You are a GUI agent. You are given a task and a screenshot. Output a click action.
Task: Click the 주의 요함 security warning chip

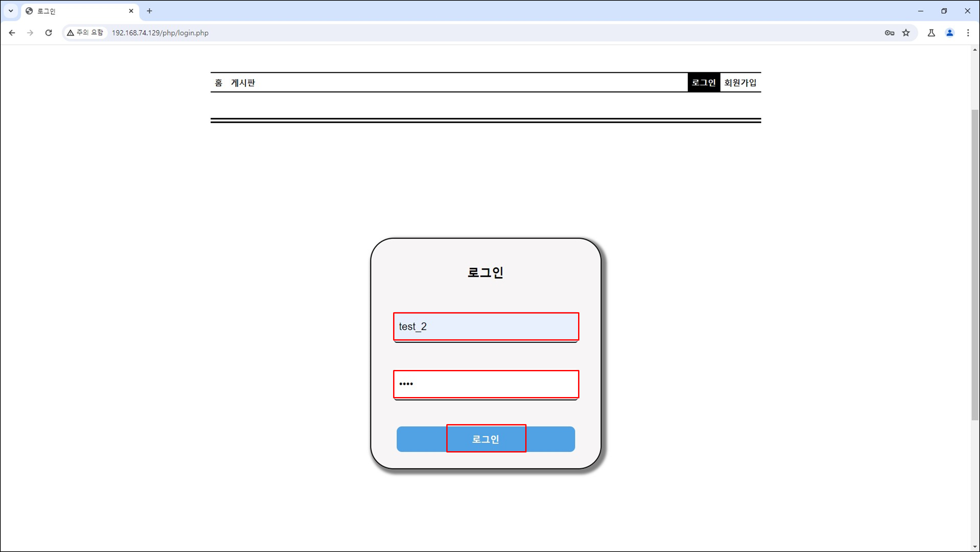point(85,33)
